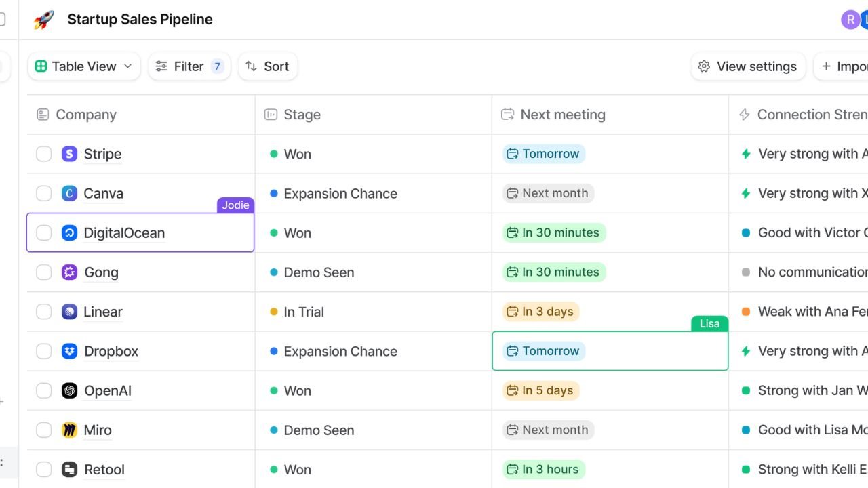Open the Sort menu
Viewport: 868px width, 488px height.
tap(267, 66)
